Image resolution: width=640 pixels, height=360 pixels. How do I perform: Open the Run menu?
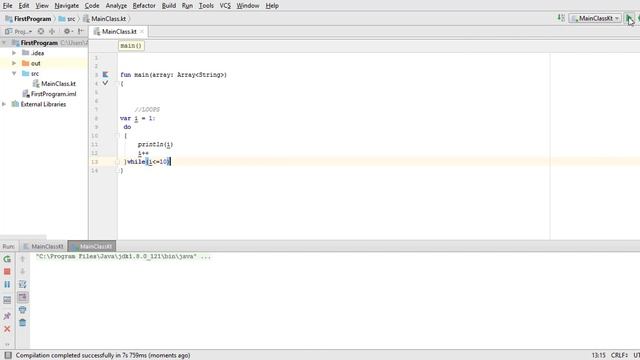click(x=187, y=6)
